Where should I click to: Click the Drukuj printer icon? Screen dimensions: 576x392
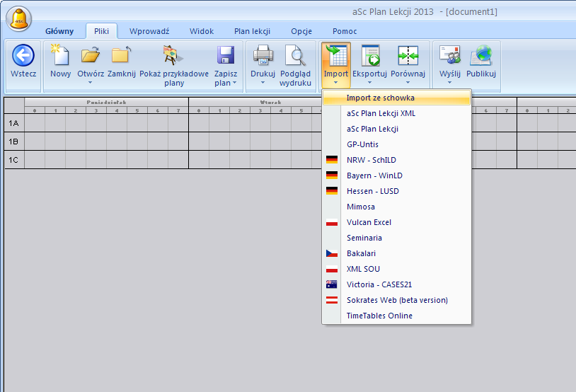263,56
